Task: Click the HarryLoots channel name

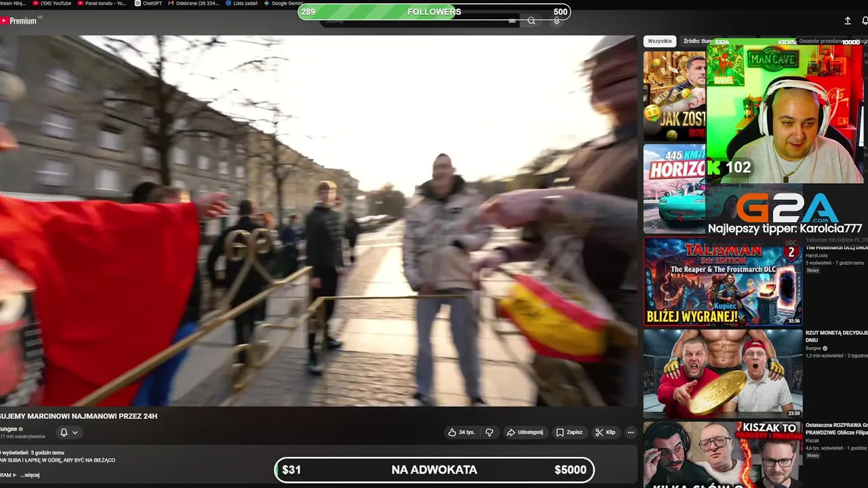Action: click(x=816, y=255)
